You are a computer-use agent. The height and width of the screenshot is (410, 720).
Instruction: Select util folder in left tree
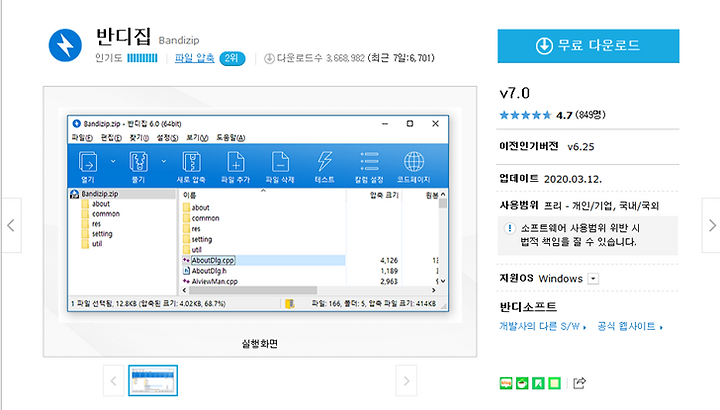(97, 244)
